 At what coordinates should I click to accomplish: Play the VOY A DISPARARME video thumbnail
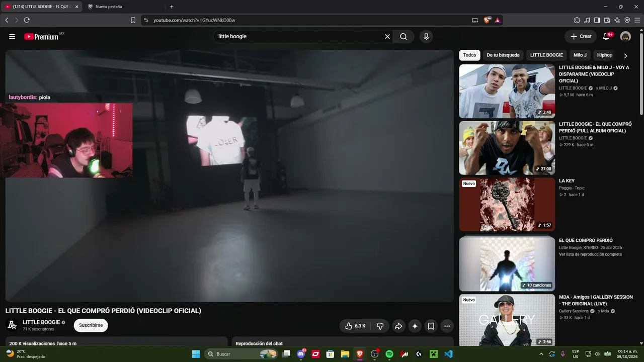point(507,91)
